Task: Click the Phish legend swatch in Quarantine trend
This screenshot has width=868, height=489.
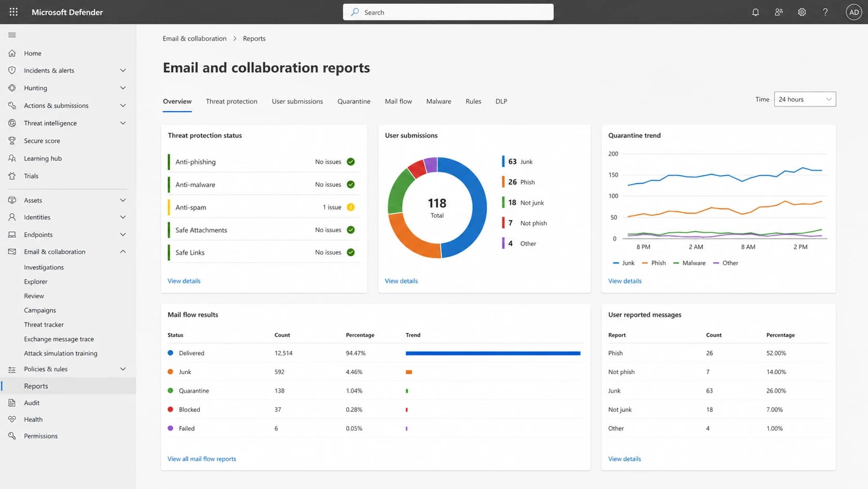Action: coord(645,263)
